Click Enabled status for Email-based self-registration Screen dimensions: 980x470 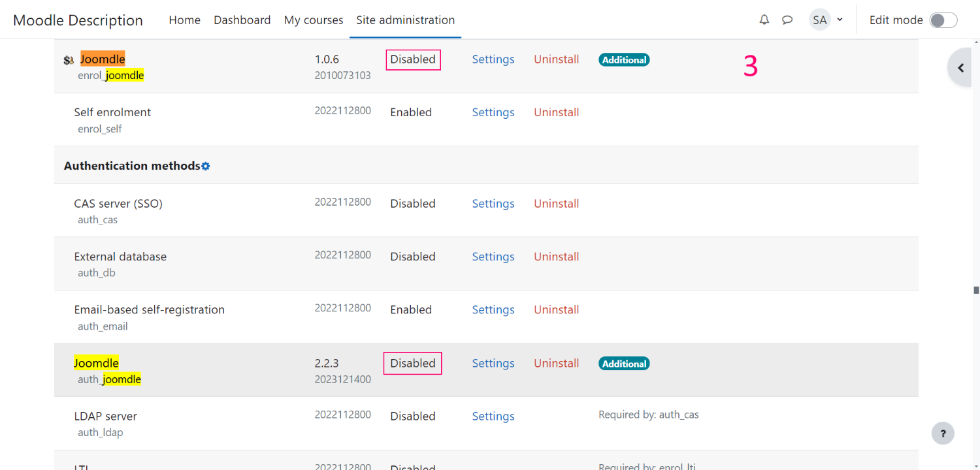tap(411, 309)
